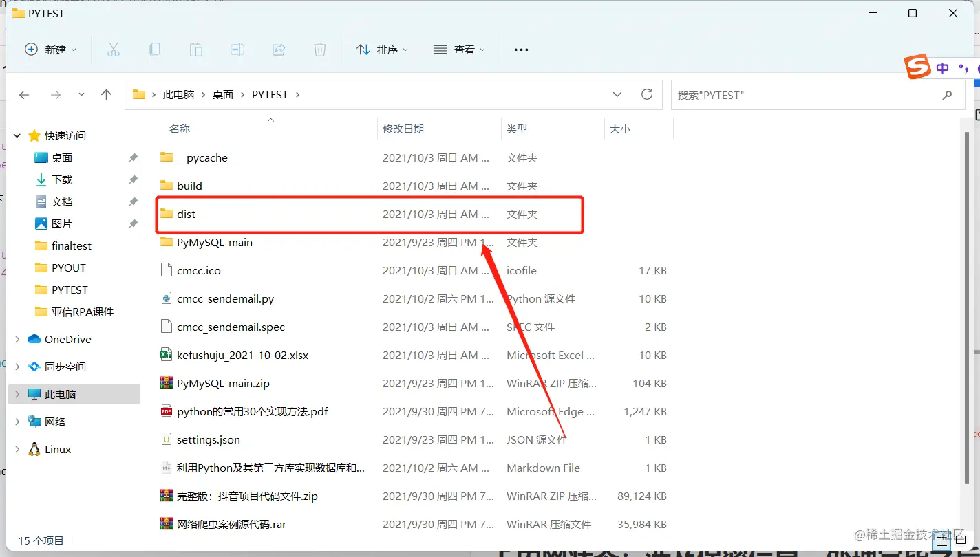Click the Delete trash icon
The image size is (980, 557).
pyautogui.click(x=320, y=50)
